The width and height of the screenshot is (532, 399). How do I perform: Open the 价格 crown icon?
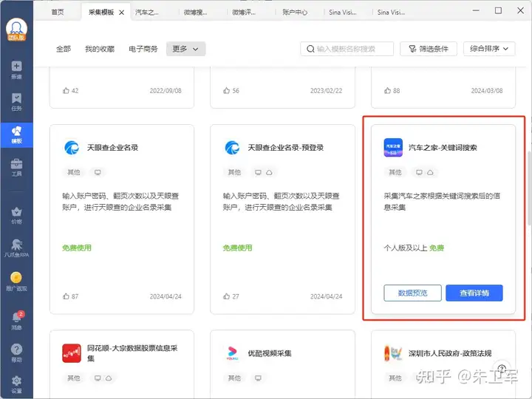(16, 216)
